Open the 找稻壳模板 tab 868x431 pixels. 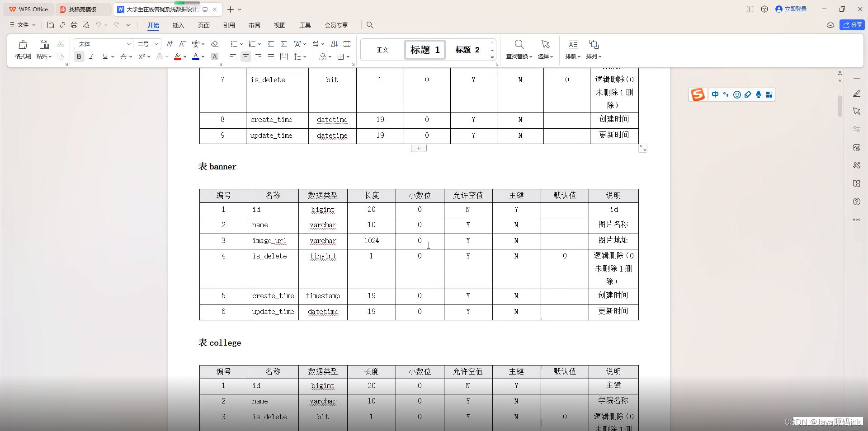pos(83,9)
